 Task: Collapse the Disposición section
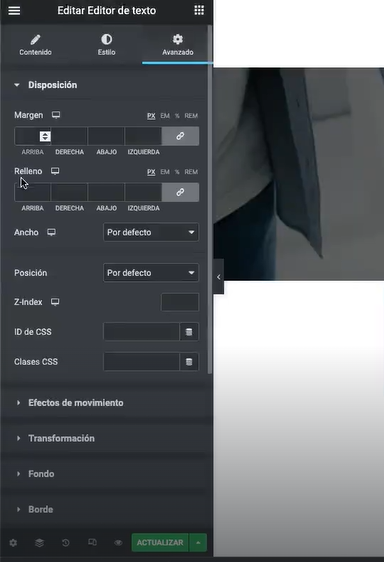(52, 85)
